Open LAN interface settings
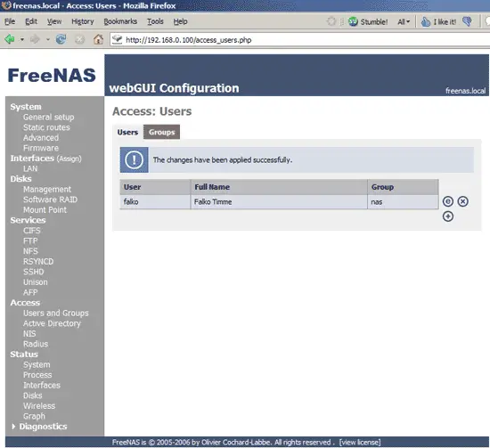 pos(30,168)
